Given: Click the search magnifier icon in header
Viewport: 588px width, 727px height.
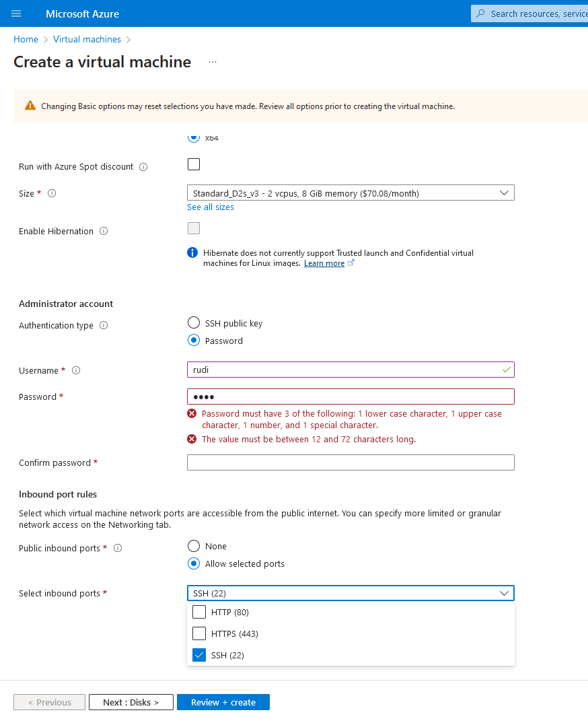Looking at the screenshot, I should pos(481,13).
